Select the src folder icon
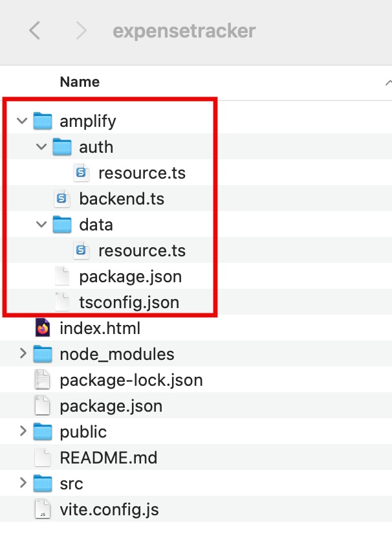Image resolution: width=392 pixels, height=536 pixels. coord(43,484)
